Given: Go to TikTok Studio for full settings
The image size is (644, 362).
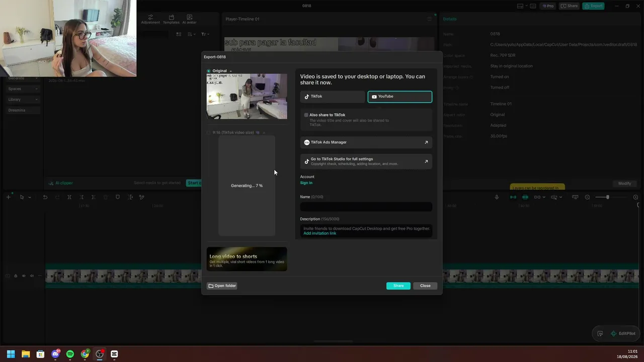Looking at the screenshot, I should tap(366, 161).
